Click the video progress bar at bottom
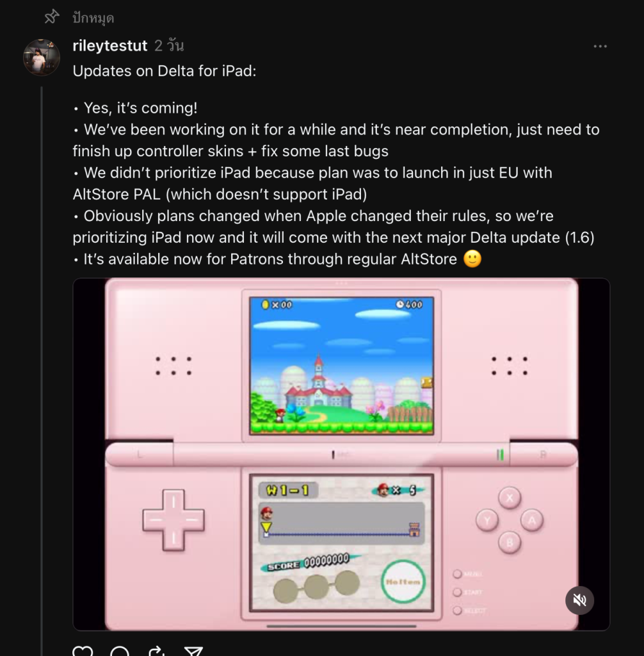 (x=341, y=627)
